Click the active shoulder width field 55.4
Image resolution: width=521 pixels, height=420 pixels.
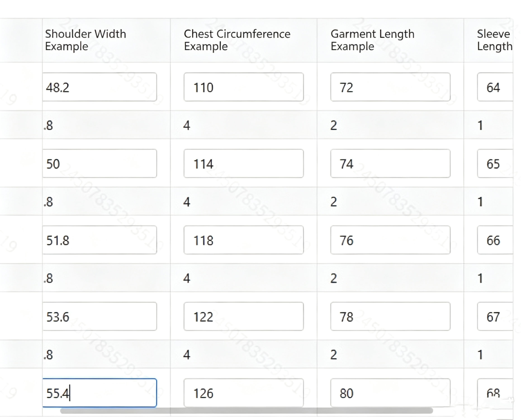click(99, 393)
